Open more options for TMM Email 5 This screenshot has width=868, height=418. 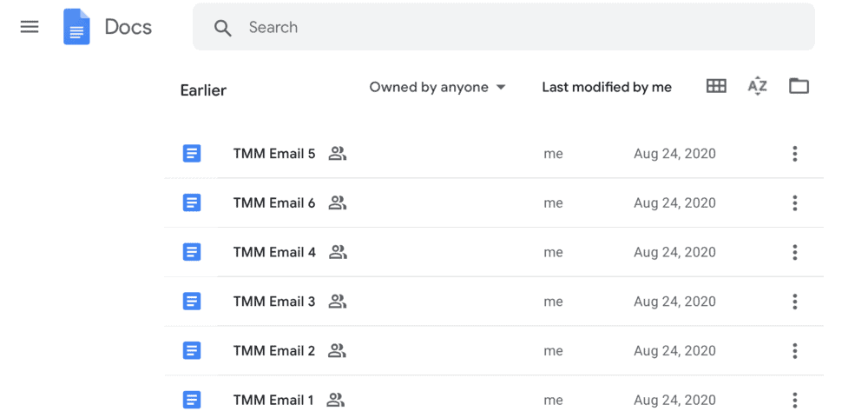(x=794, y=154)
